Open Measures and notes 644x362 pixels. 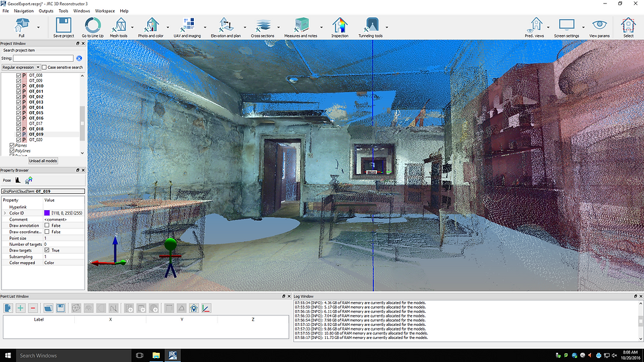(301, 25)
